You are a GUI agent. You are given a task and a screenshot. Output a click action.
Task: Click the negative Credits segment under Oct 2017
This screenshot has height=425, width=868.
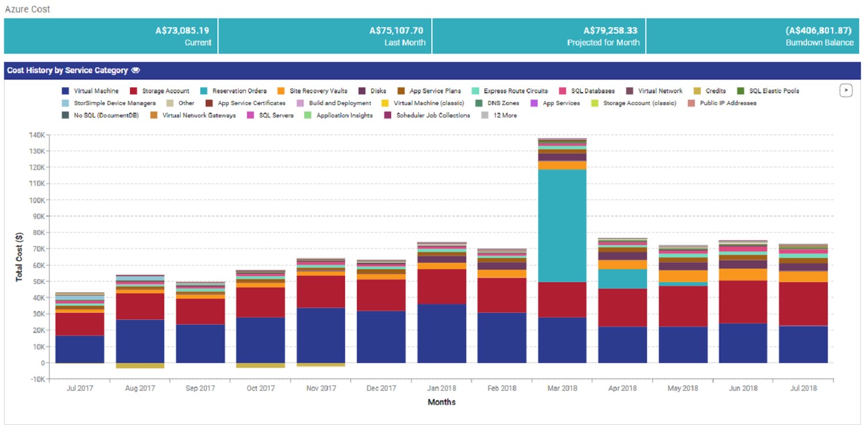[260, 365]
